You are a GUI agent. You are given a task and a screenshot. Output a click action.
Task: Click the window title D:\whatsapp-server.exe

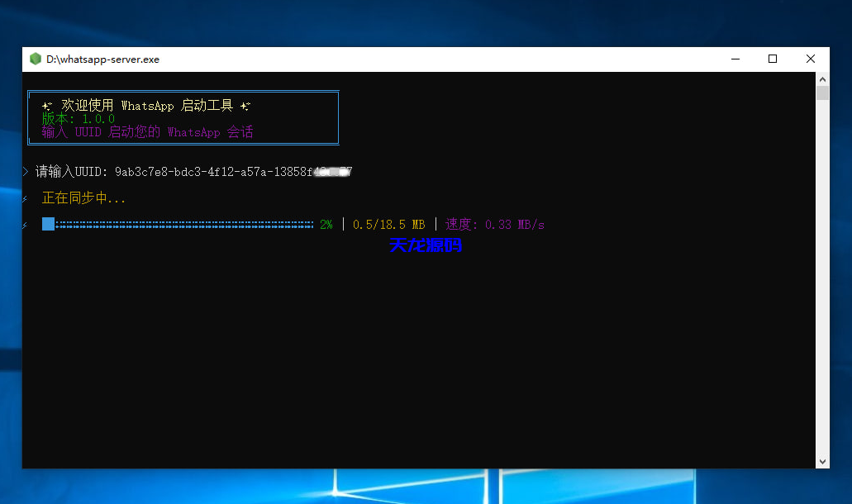(x=102, y=59)
